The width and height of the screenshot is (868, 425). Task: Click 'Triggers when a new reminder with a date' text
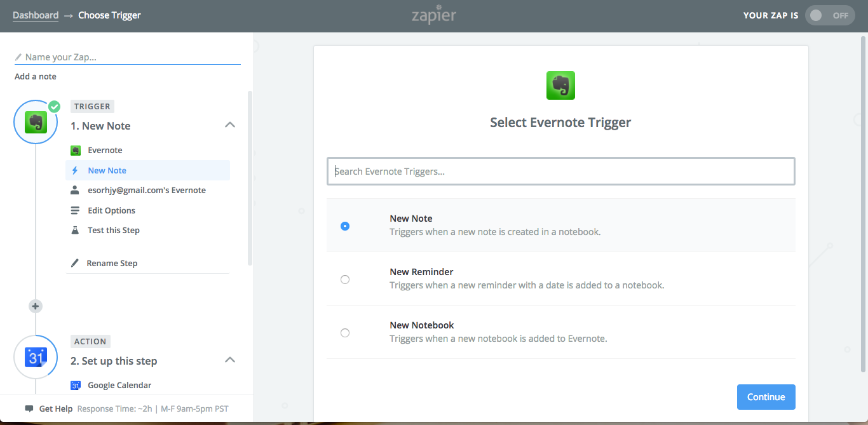point(527,285)
